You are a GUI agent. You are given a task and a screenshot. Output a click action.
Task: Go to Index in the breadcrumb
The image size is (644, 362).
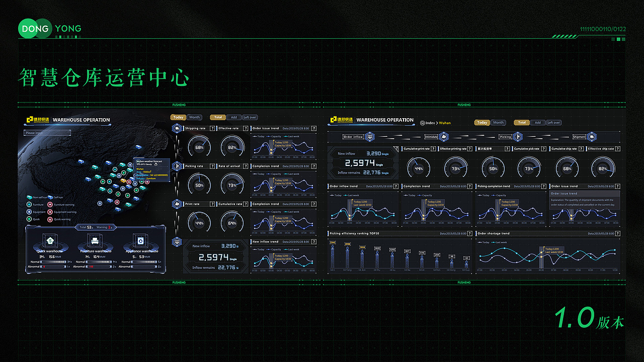(430, 123)
